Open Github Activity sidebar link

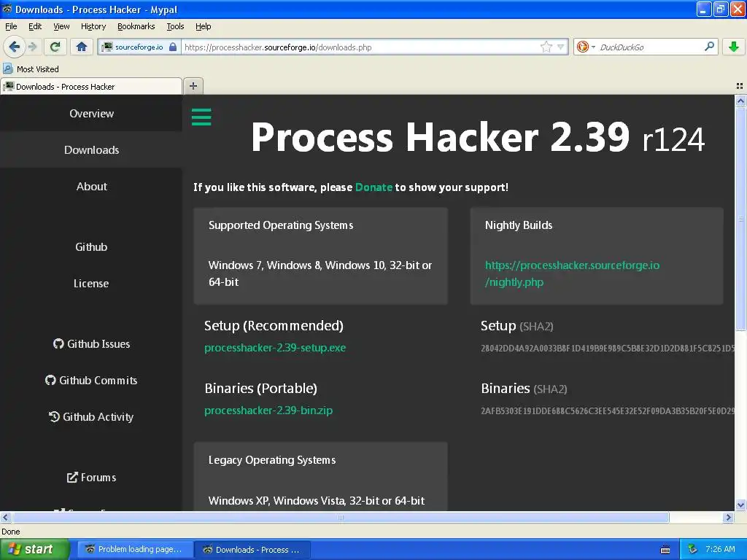coord(91,416)
